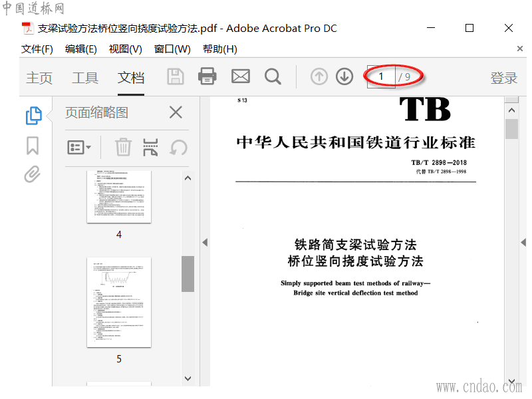Select the 文档 tab
This screenshot has width=532, height=399.
pyautogui.click(x=131, y=78)
